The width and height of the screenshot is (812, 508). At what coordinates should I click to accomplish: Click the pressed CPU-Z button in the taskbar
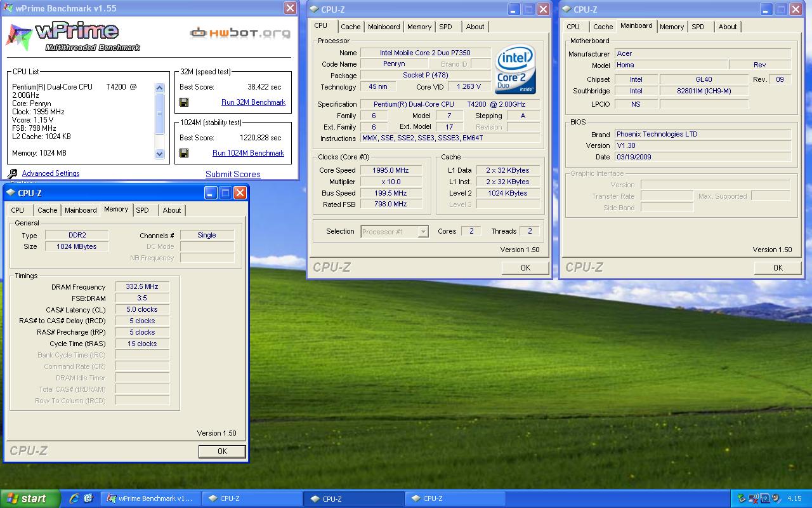tap(353, 498)
